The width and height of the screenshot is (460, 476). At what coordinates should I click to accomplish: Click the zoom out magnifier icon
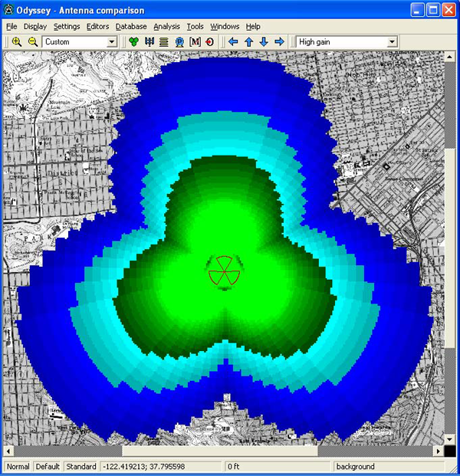(32, 42)
